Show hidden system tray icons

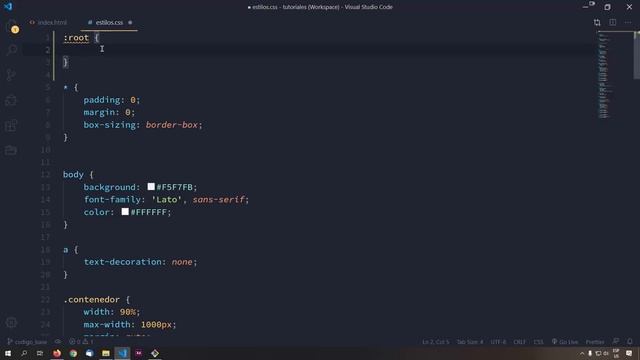click(582, 353)
